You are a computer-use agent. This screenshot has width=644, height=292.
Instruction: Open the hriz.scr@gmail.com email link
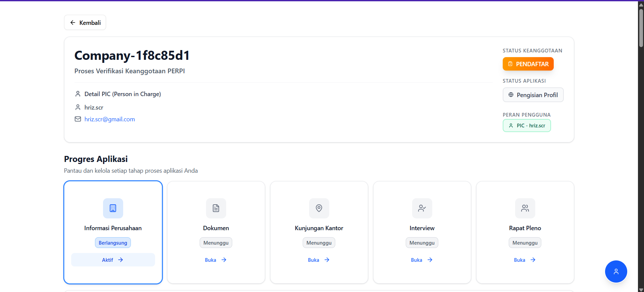click(110, 119)
